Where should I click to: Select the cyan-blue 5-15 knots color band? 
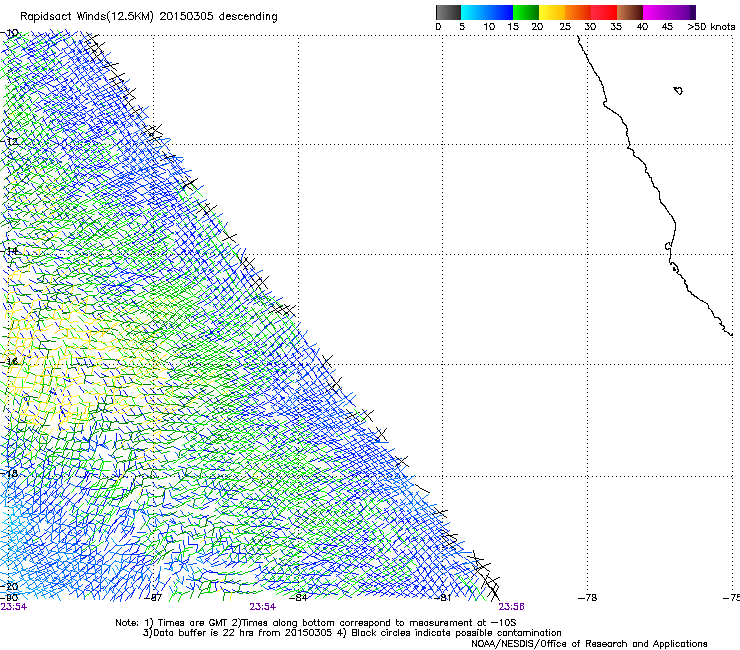tap(487, 12)
